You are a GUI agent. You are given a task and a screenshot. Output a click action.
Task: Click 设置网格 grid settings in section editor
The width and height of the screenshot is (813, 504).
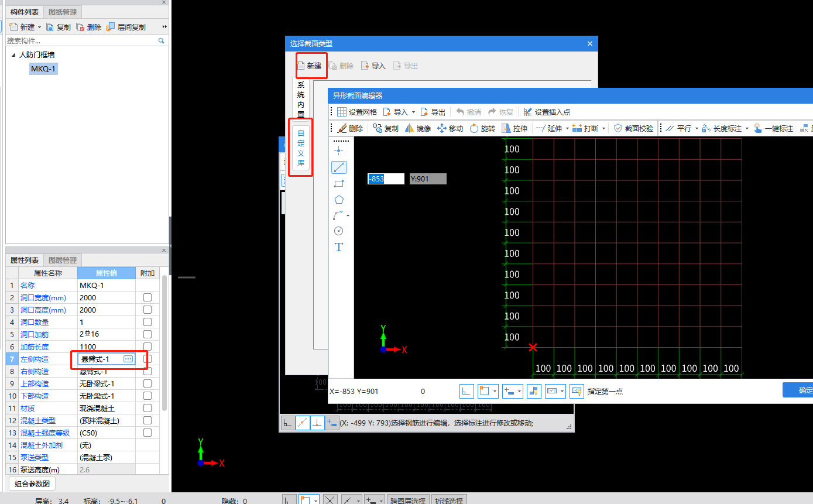(x=357, y=112)
